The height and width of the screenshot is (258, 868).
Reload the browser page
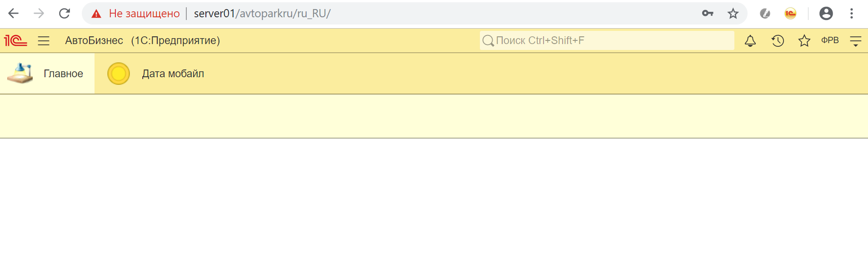(65, 14)
